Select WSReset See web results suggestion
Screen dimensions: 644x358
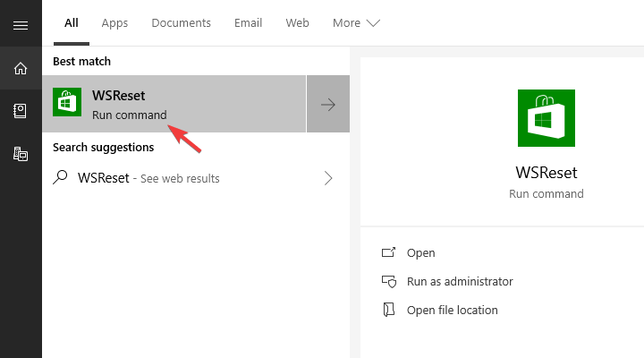pyautogui.click(x=196, y=178)
